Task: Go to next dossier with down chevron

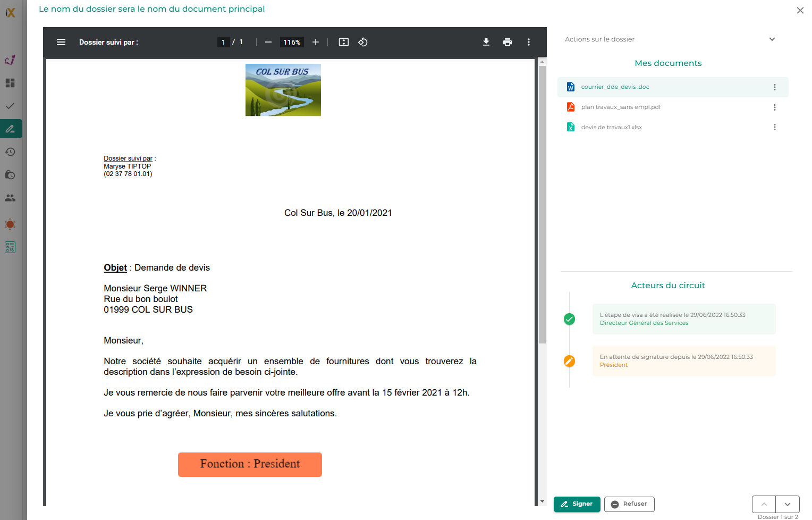Action: 788,504
